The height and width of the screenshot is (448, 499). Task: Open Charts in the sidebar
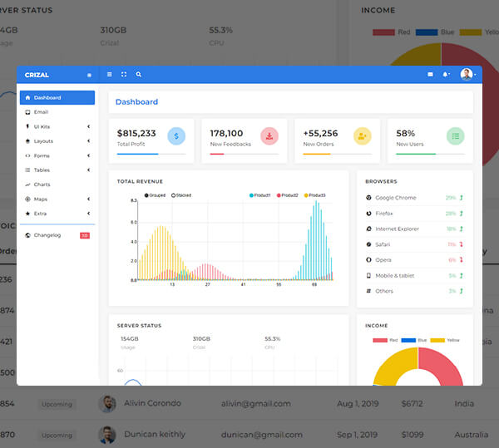57,185
